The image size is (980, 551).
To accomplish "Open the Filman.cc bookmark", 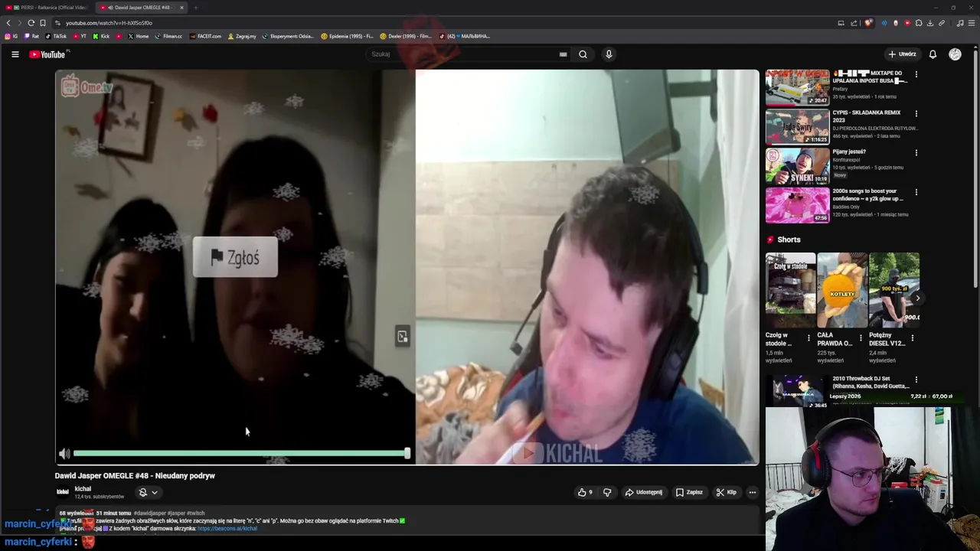I will point(169,36).
